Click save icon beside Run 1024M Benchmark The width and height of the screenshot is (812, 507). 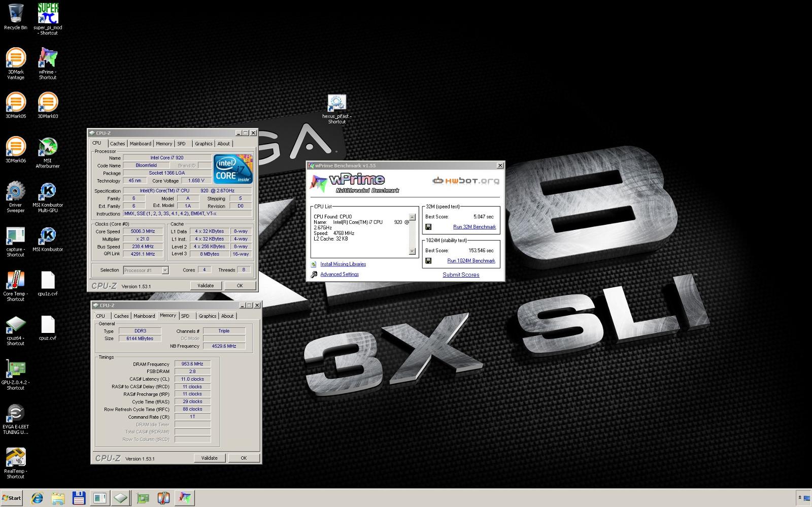pos(428,261)
